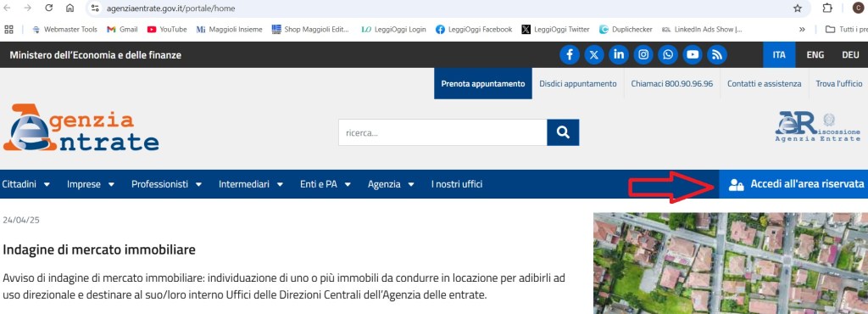Image resolution: width=868 pixels, height=314 pixels.
Task: Open Shop Maggioli Edit... bookmark
Action: click(310, 30)
